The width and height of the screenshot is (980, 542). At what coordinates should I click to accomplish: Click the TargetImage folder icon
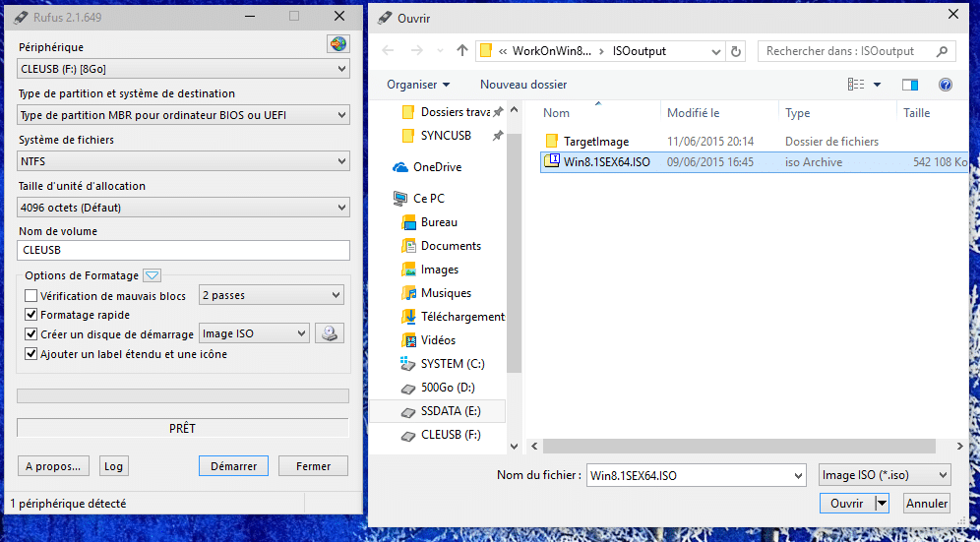pyautogui.click(x=551, y=141)
